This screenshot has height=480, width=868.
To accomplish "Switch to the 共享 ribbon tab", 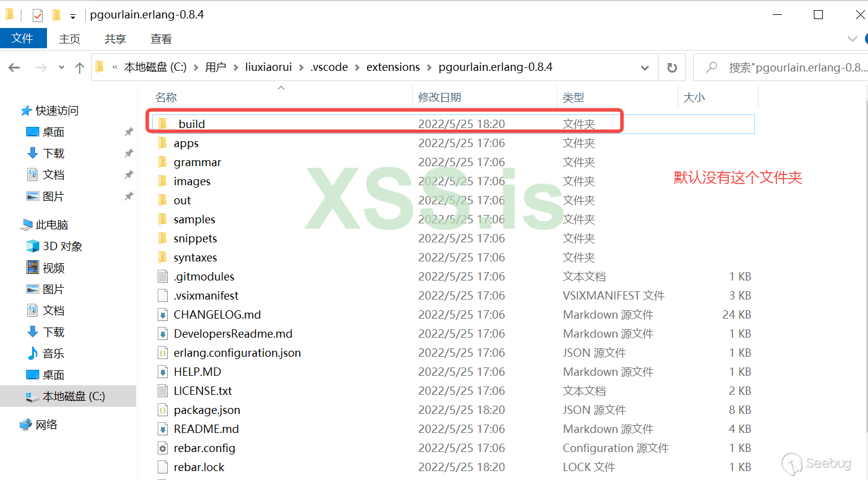I will click(115, 39).
